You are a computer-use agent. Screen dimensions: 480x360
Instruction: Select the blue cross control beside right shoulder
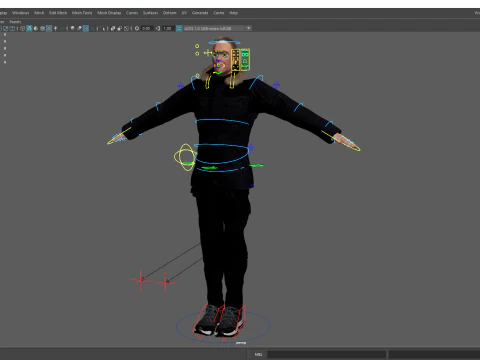(276, 85)
